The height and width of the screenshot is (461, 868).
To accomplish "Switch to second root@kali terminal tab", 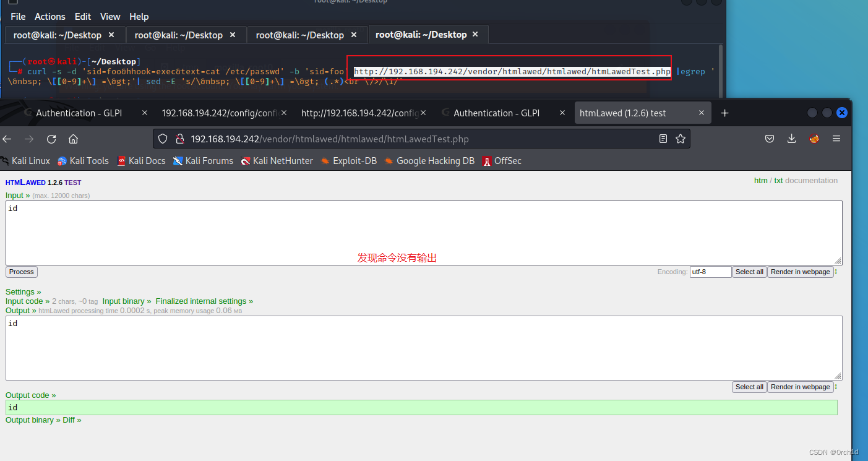I will (186, 35).
